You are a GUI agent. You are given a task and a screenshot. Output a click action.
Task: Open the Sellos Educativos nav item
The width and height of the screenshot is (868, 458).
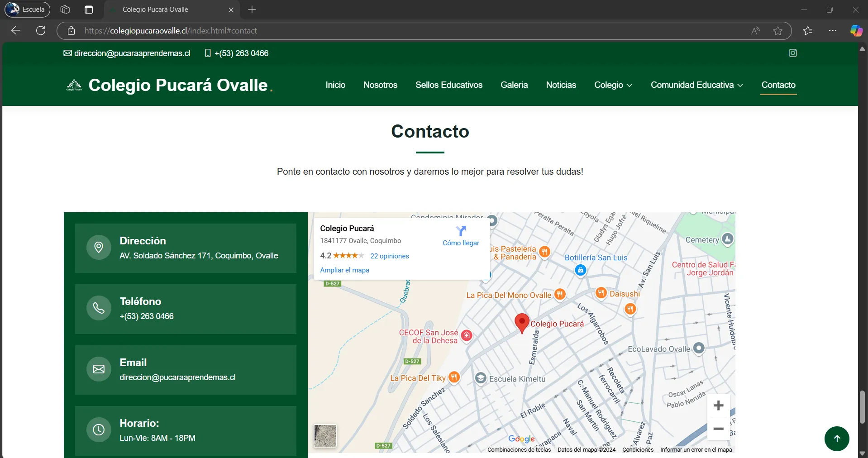coord(448,85)
